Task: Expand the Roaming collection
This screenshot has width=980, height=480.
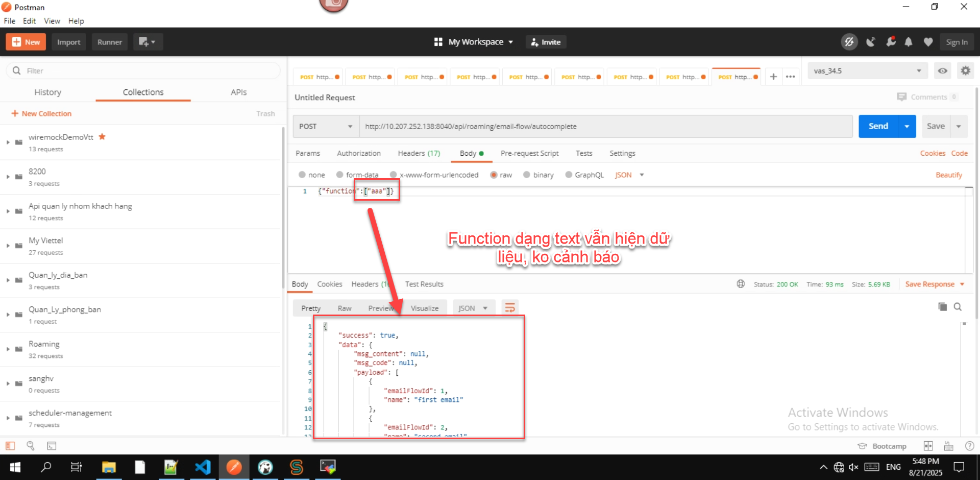Action: click(8, 349)
